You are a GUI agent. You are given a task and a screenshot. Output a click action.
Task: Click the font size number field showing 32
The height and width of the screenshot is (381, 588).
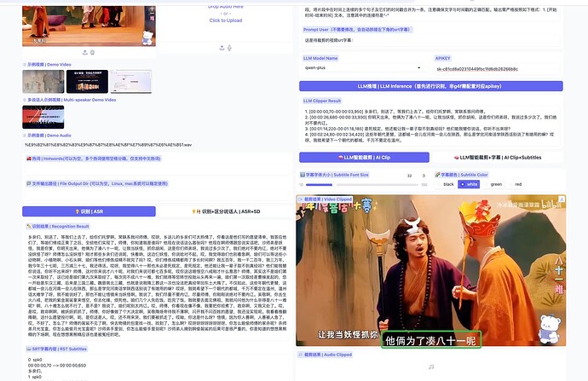coord(410,176)
